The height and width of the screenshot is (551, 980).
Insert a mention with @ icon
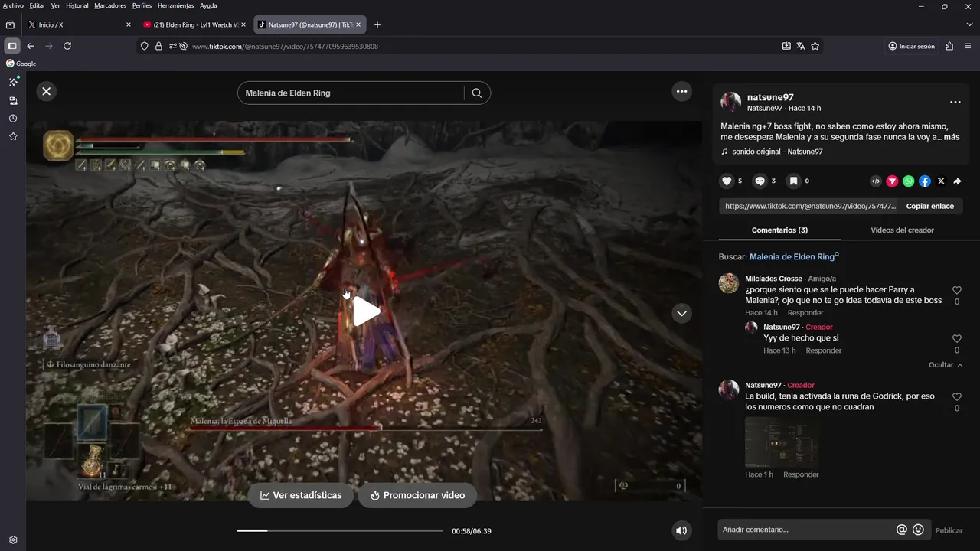(x=902, y=530)
